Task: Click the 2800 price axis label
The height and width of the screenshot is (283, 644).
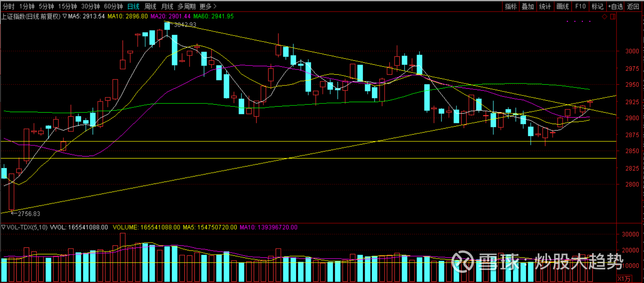Action: (632, 184)
